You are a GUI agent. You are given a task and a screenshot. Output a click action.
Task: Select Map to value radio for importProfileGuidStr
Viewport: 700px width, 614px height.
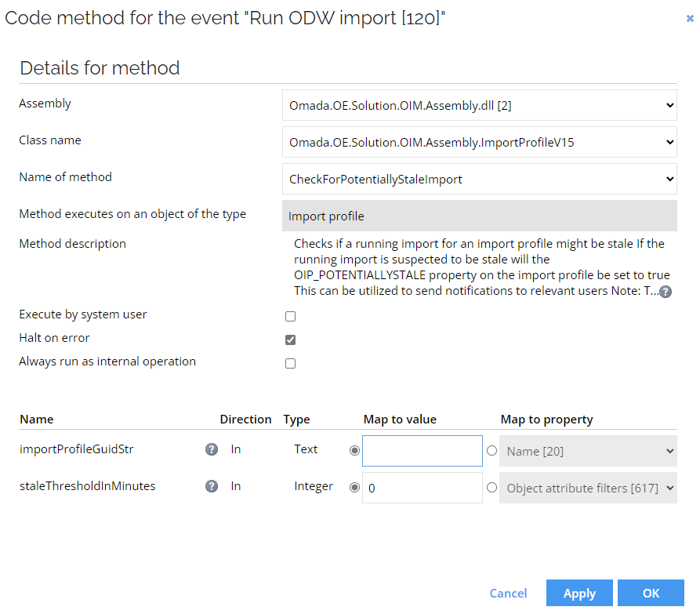(354, 451)
